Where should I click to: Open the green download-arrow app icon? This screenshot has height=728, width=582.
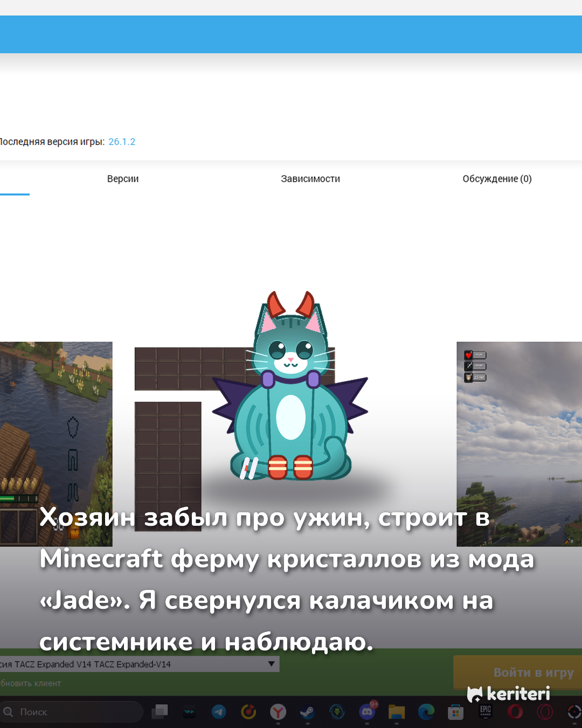point(337,712)
